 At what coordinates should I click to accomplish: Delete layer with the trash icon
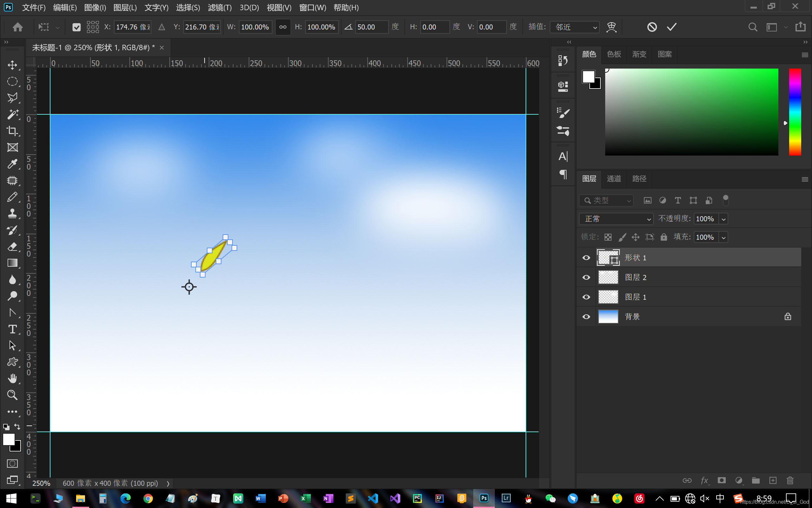point(790,480)
